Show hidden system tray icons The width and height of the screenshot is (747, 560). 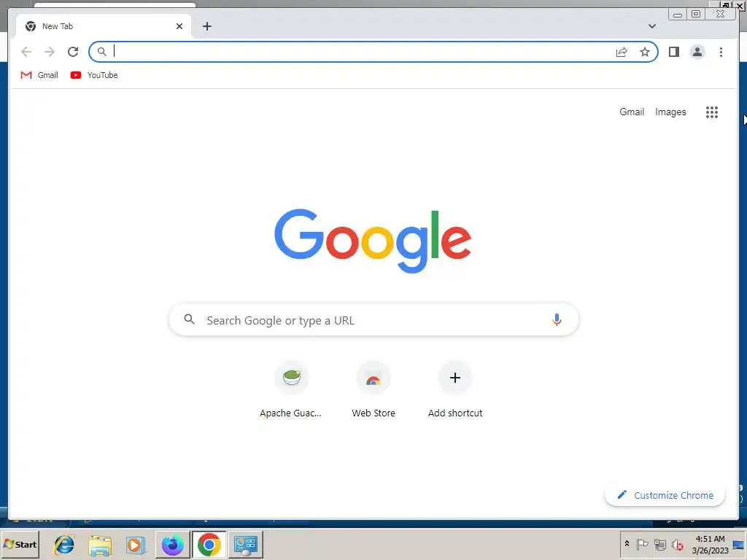coord(627,544)
